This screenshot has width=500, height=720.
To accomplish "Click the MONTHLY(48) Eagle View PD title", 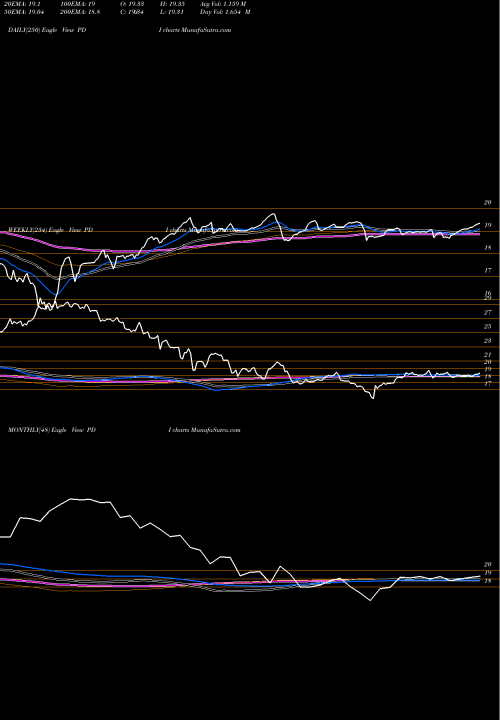I will (x=52, y=430).
